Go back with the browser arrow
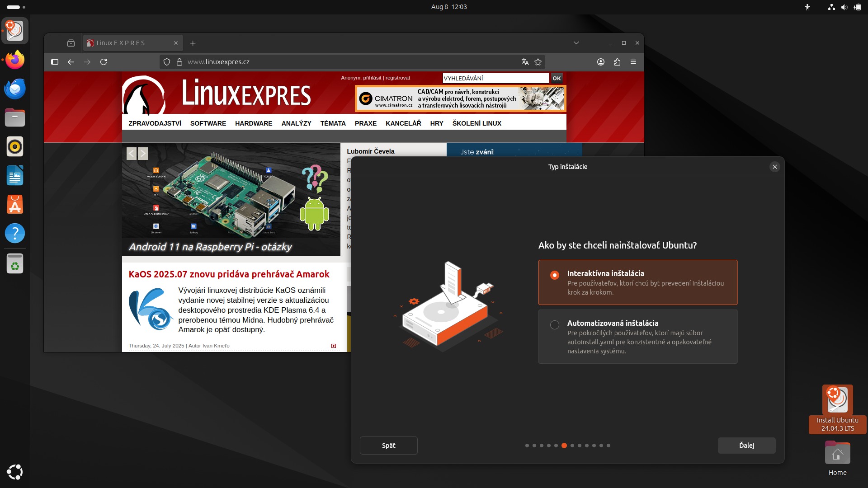This screenshot has width=868, height=488. [x=71, y=62]
